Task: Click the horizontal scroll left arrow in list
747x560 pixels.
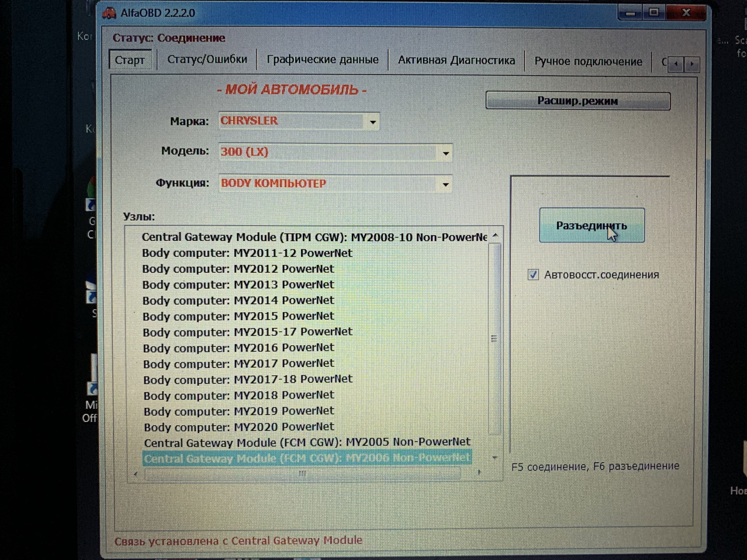Action: click(x=135, y=474)
